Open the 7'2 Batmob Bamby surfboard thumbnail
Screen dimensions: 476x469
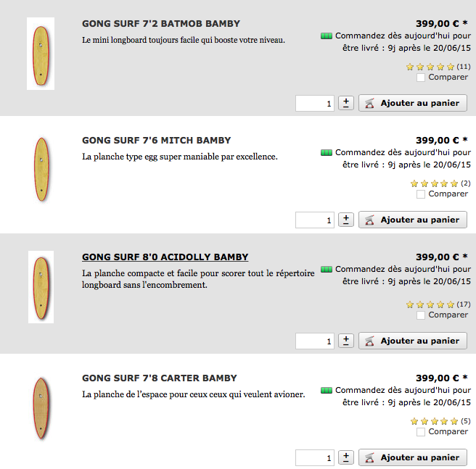point(41,54)
